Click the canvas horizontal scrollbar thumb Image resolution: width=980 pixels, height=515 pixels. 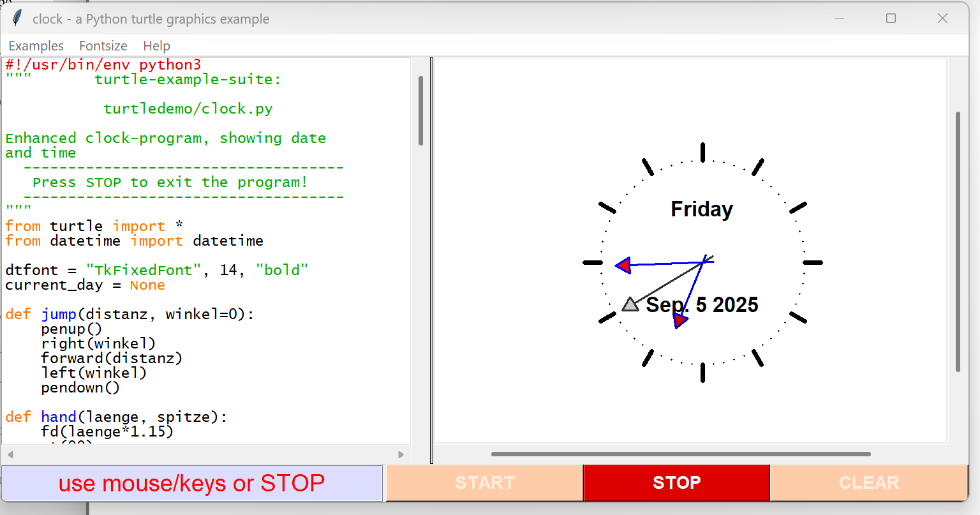[x=680, y=454]
